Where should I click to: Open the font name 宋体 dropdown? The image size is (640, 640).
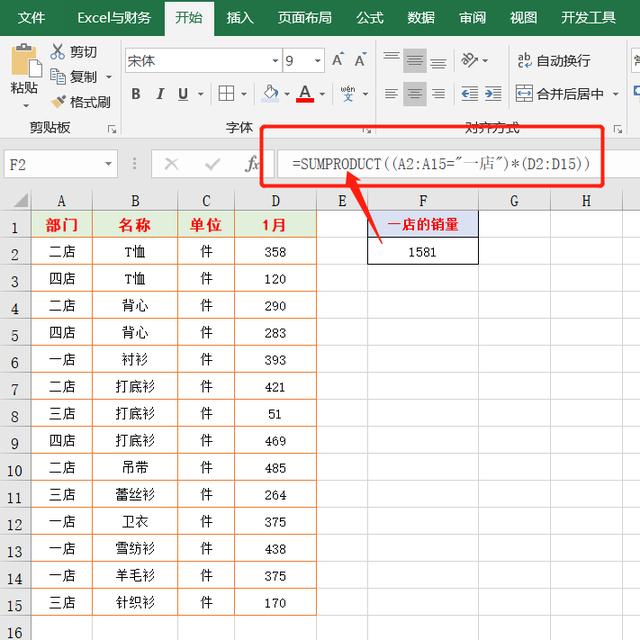[276, 60]
